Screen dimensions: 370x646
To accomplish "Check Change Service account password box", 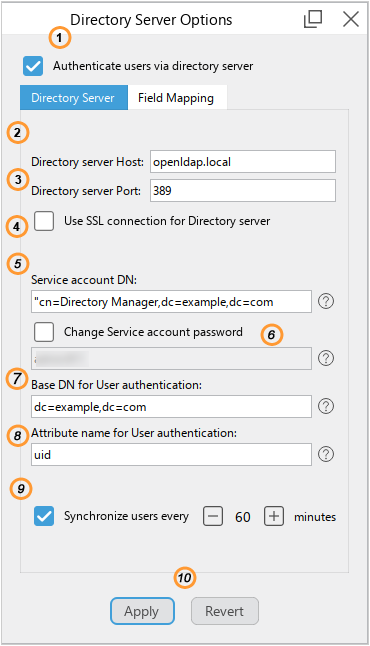I will click(x=44, y=332).
